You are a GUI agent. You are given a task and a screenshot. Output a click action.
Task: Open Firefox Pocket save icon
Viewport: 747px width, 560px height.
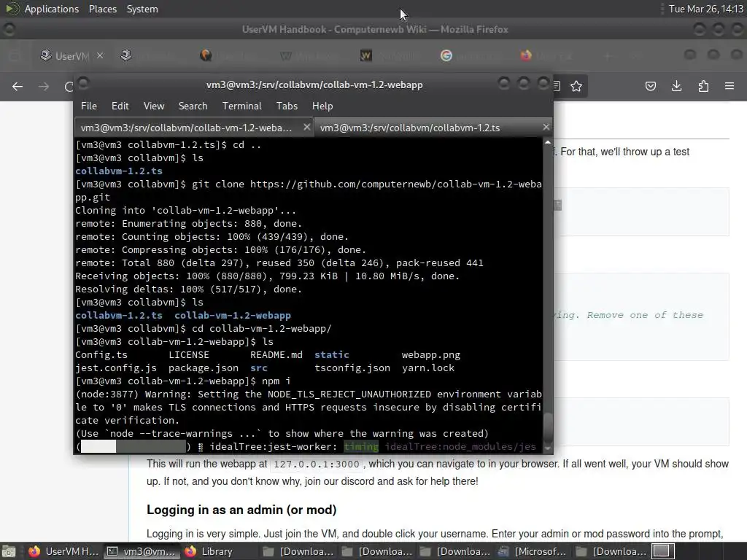[651, 86]
